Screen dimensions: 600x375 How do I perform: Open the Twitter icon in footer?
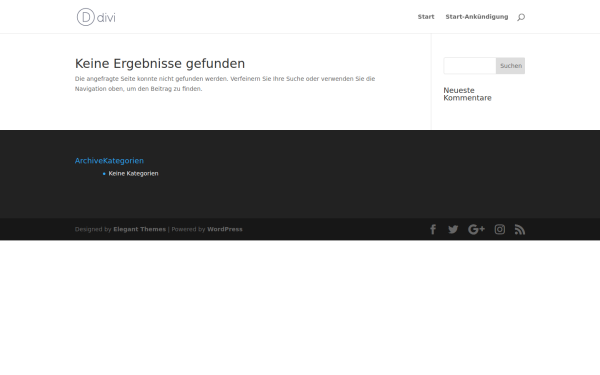[x=453, y=230]
